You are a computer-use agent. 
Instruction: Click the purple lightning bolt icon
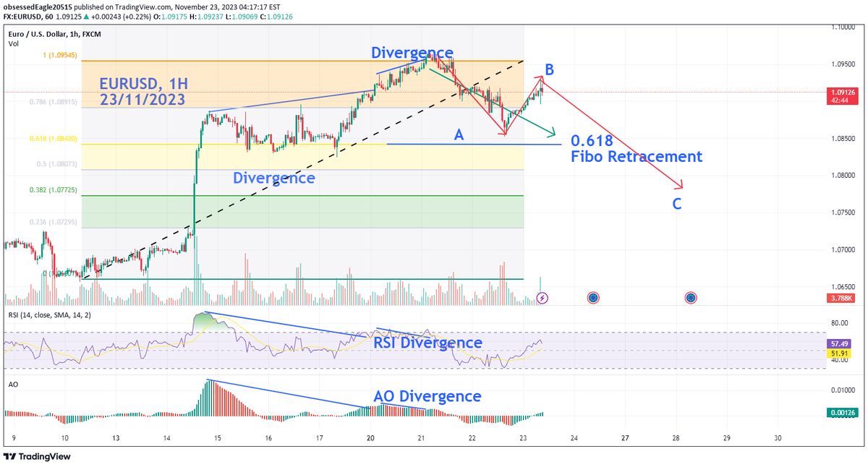click(x=543, y=297)
